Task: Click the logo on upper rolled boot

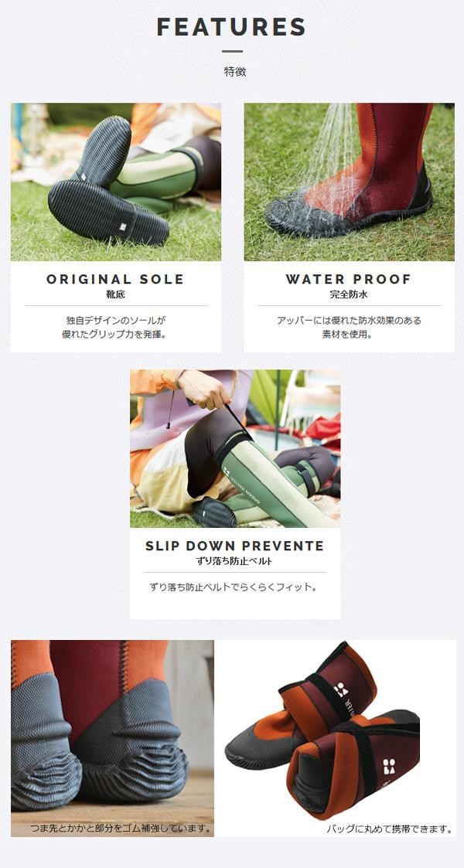Action: pos(341,689)
